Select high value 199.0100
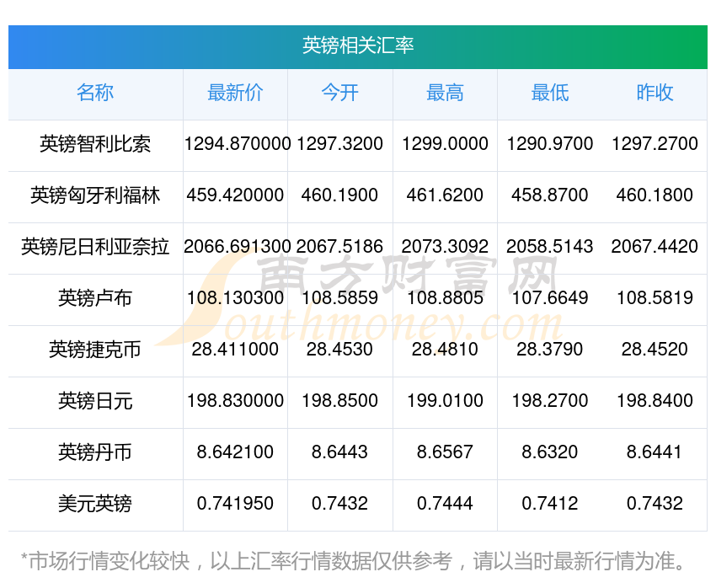 pos(445,401)
